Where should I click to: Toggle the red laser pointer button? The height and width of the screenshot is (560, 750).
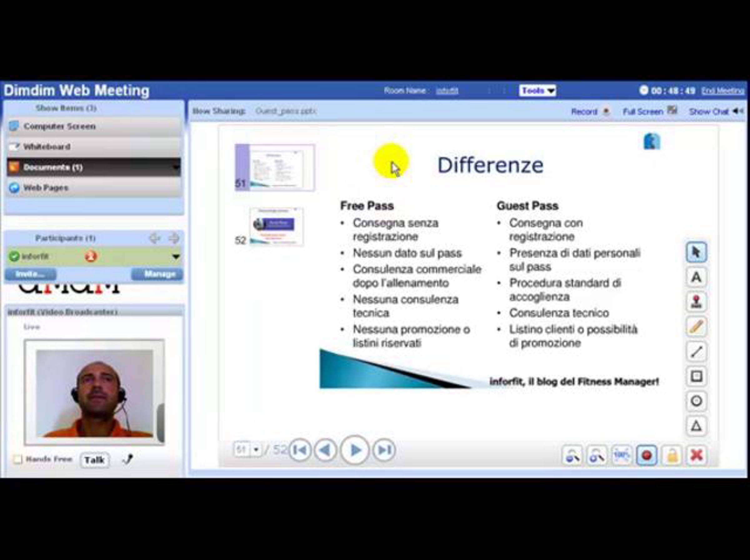[x=647, y=455]
